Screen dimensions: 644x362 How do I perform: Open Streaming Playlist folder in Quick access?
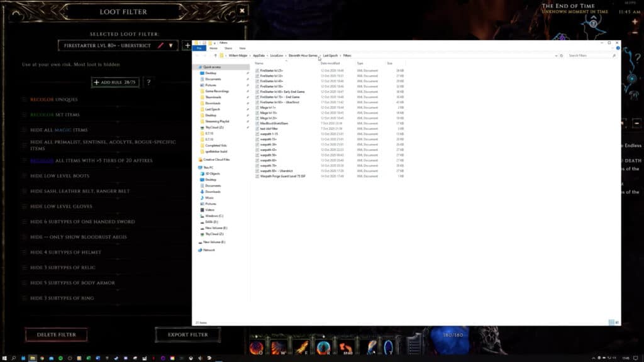(x=217, y=121)
